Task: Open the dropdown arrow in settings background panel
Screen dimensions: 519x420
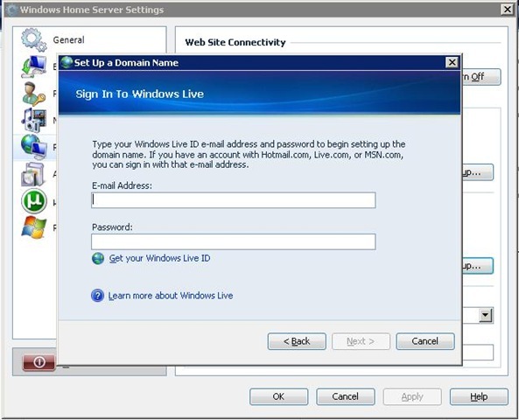Action: coord(486,315)
